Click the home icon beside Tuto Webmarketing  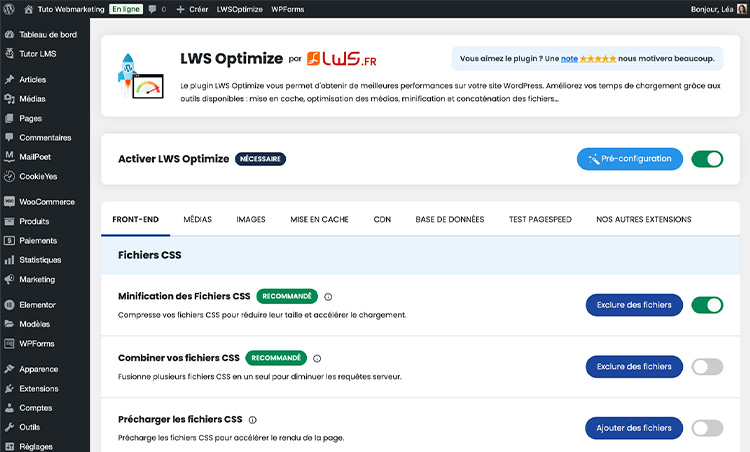28,9
